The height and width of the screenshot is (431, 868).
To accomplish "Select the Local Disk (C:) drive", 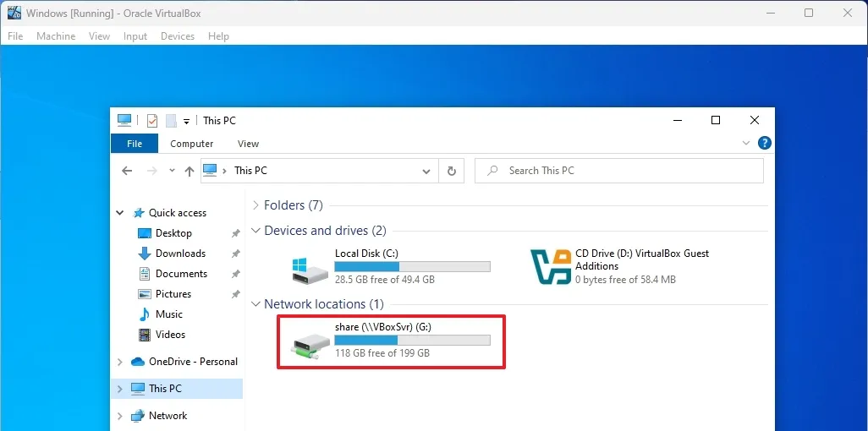I will click(391, 266).
